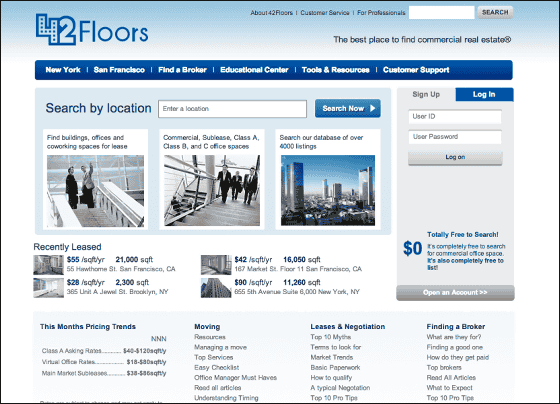Open the Find a Broker menu item
This screenshot has height=404, width=560.
pyautogui.click(x=182, y=70)
